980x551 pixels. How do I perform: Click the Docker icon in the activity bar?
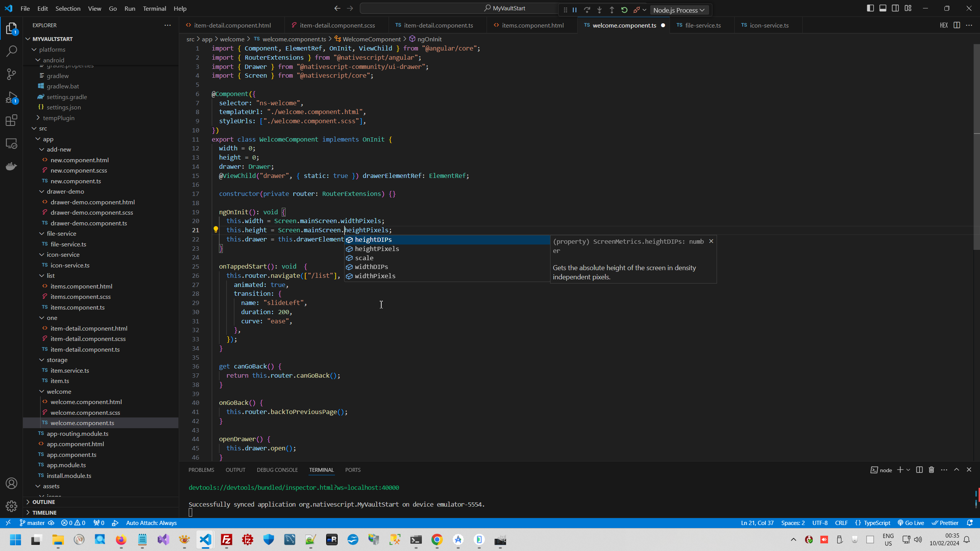pos(11,166)
